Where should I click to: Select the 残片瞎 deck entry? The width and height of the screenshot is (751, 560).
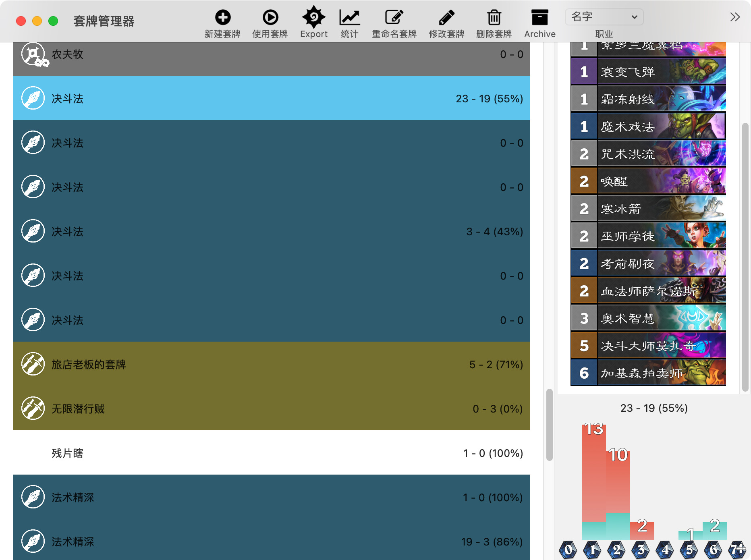(x=271, y=453)
